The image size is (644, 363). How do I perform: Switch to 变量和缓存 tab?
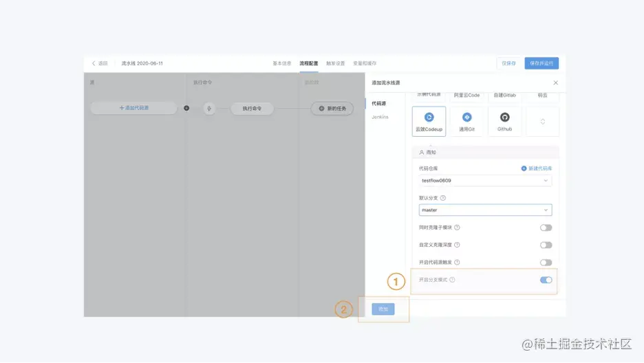pyautogui.click(x=365, y=63)
